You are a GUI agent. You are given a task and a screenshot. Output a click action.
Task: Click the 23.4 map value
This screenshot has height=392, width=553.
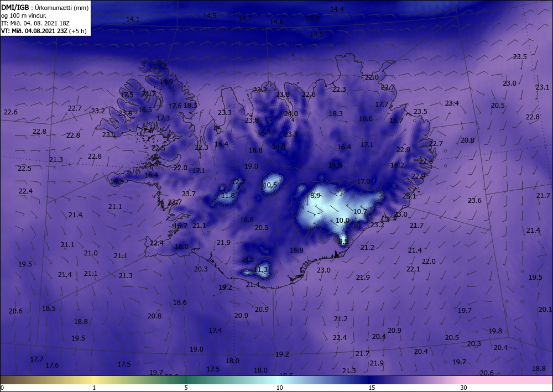pos(452,103)
